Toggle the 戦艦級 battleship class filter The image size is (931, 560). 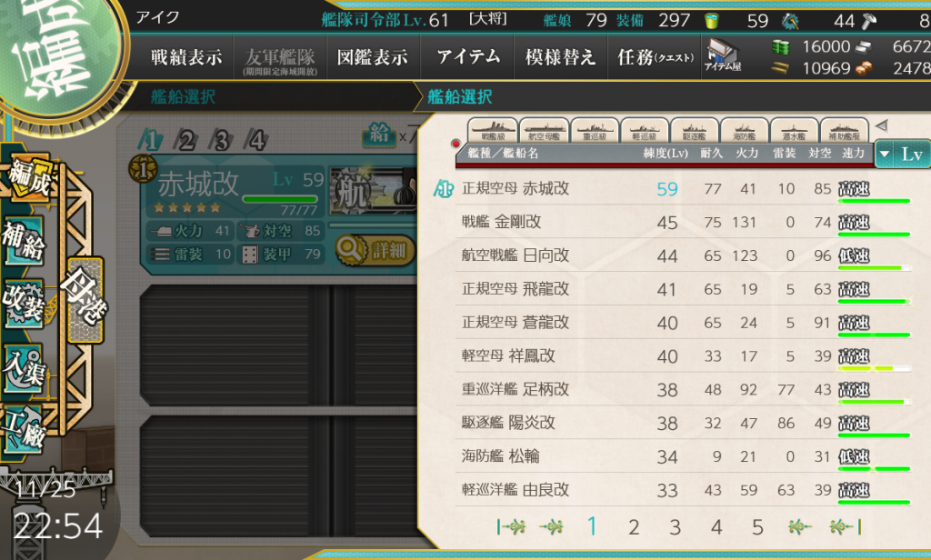pyautogui.click(x=493, y=130)
